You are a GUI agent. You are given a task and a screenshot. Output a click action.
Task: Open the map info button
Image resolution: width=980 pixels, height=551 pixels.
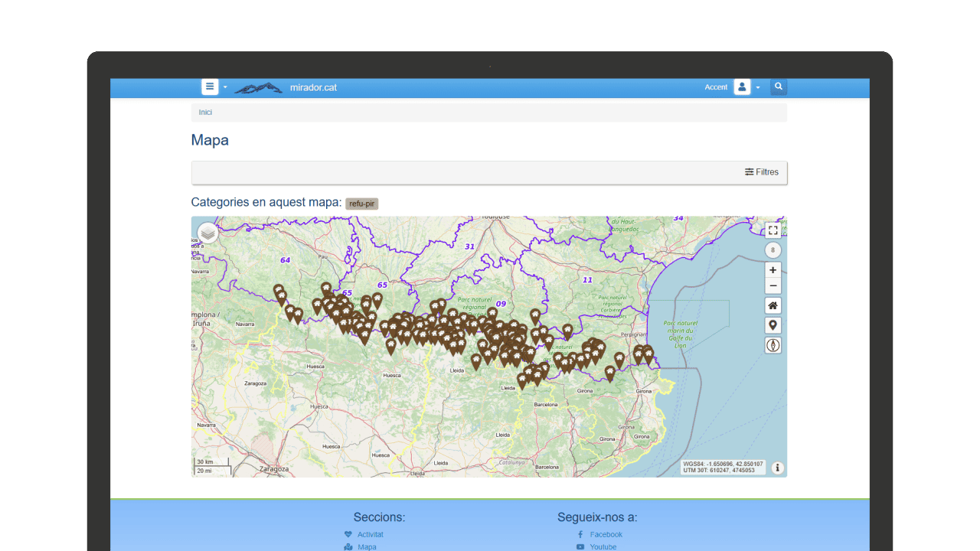coord(778,468)
